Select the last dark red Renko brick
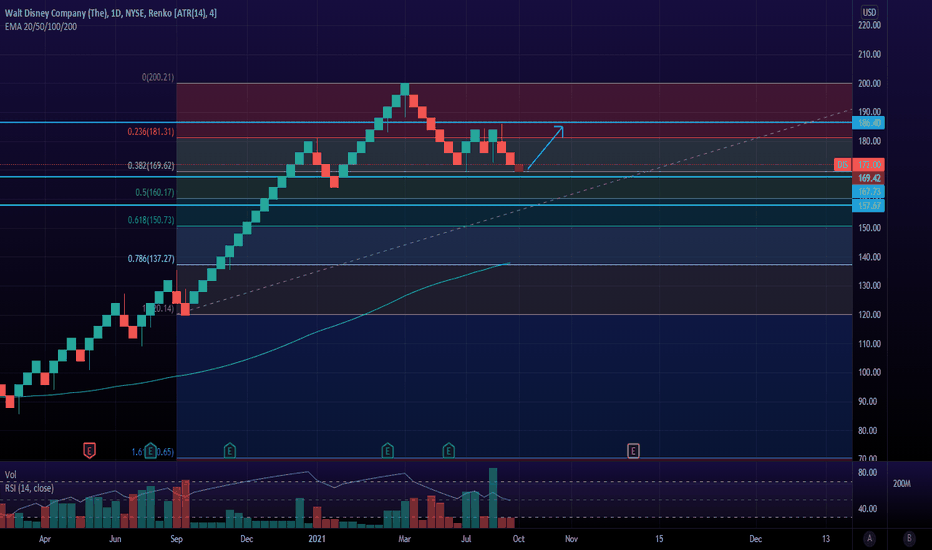Viewport: 932px width, 550px height. [519, 168]
